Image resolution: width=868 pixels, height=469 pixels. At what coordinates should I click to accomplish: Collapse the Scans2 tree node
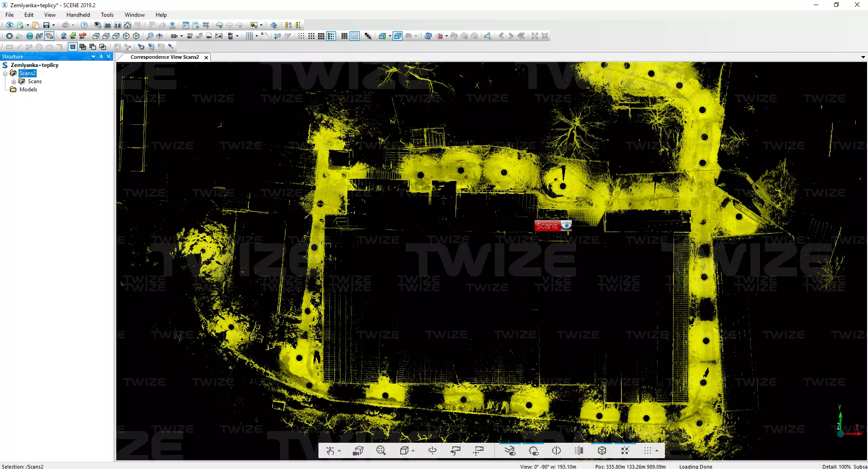[x=5, y=73]
